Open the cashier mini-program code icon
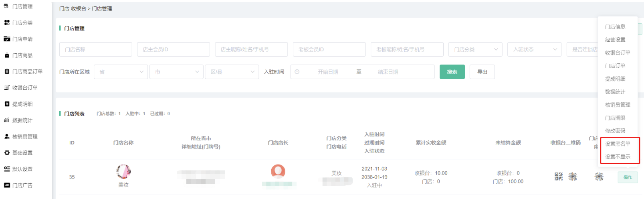 573,177
